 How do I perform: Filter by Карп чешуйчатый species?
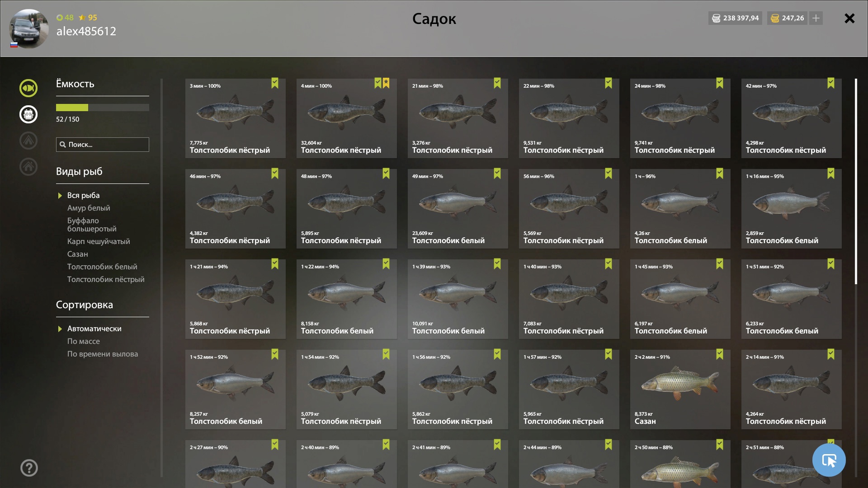(x=99, y=242)
